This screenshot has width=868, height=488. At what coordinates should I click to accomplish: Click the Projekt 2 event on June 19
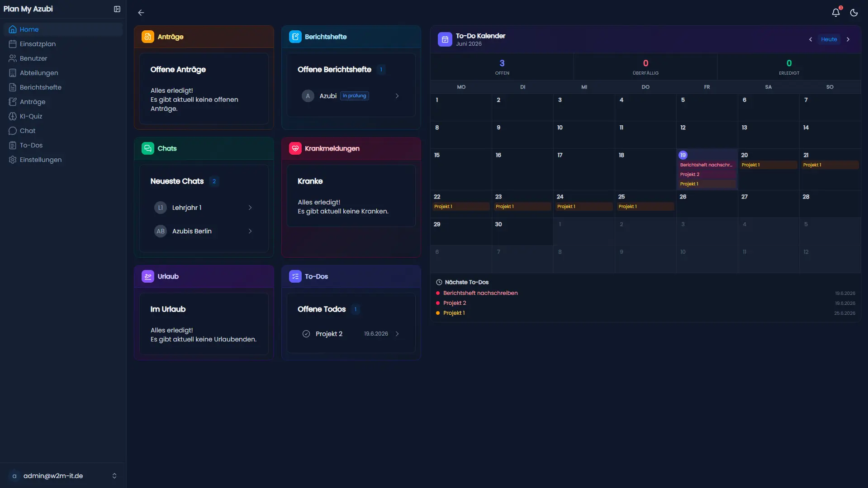point(707,175)
